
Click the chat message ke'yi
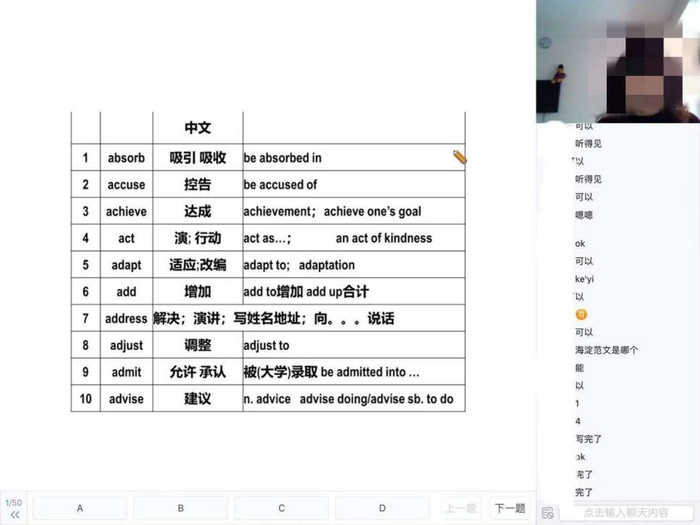tap(584, 279)
